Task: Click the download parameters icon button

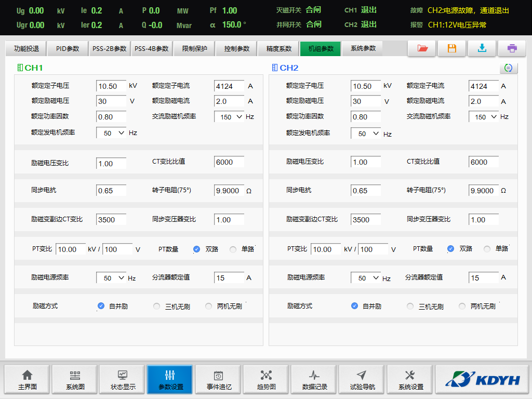Action: [482, 48]
